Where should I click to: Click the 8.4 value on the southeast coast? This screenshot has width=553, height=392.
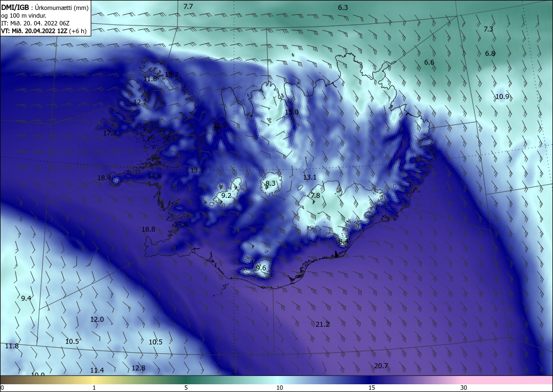pyautogui.click(x=343, y=242)
